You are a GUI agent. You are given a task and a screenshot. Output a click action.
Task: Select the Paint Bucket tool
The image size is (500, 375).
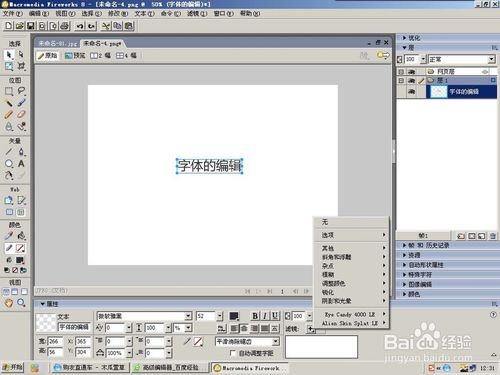tap(21, 236)
